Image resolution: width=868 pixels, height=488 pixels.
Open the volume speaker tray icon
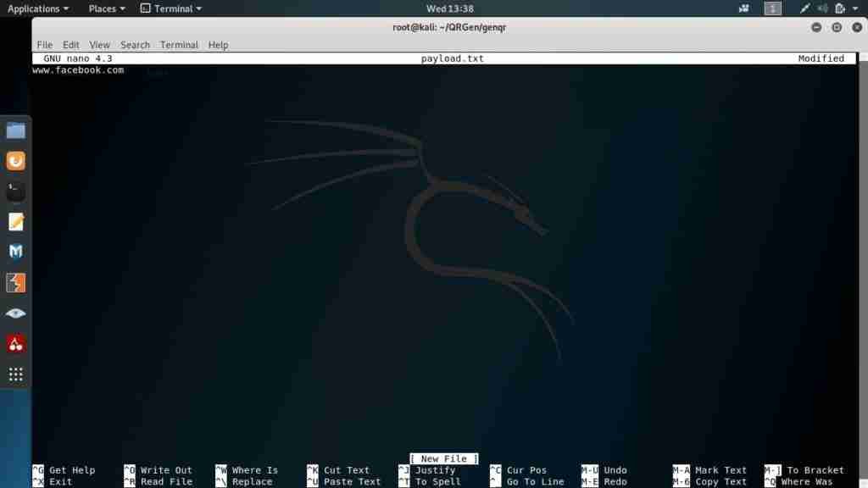[x=822, y=8]
